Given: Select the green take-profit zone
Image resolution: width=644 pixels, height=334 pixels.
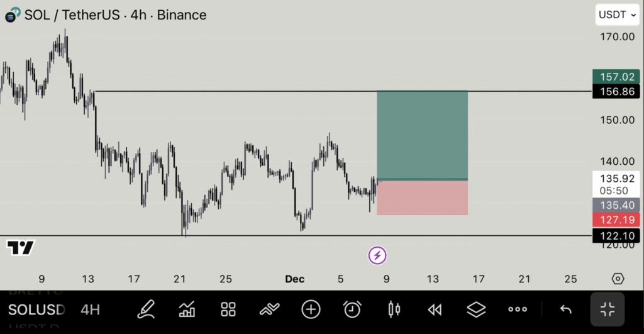Looking at the screenshot, I should [422, 135].
